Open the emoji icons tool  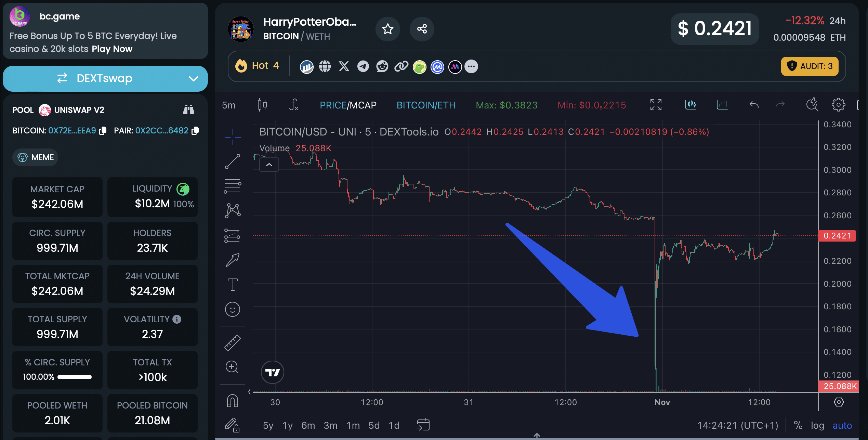coord(233,309)
